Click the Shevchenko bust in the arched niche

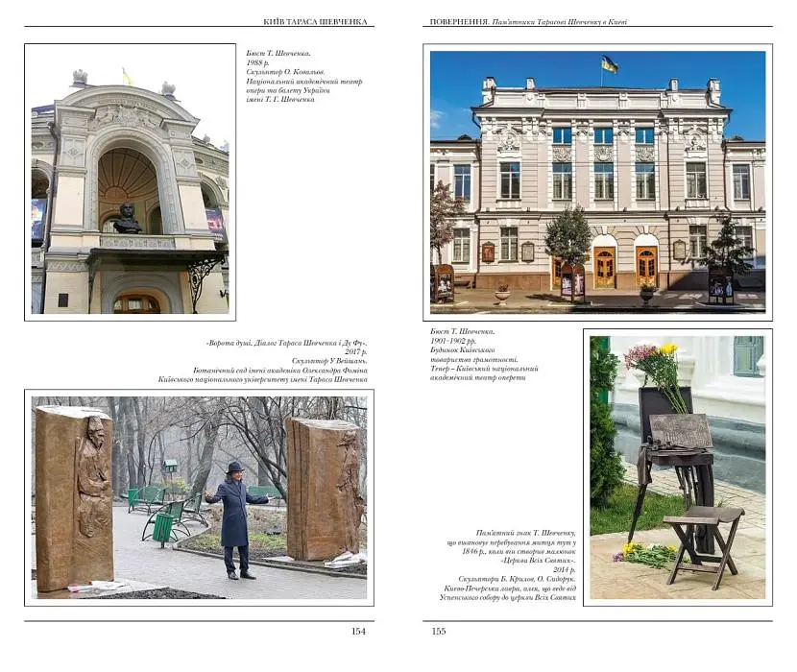click(x=127, y=219)
